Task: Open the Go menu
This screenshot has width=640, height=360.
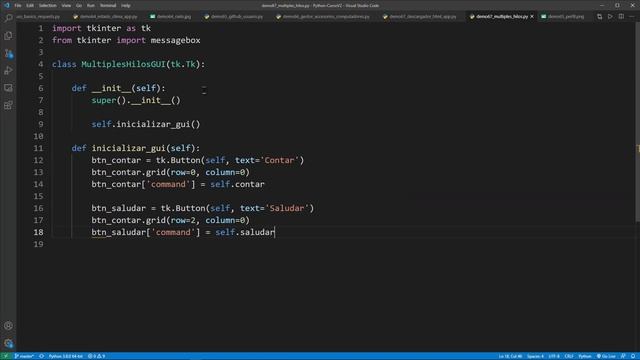Action: click(79, 6)
